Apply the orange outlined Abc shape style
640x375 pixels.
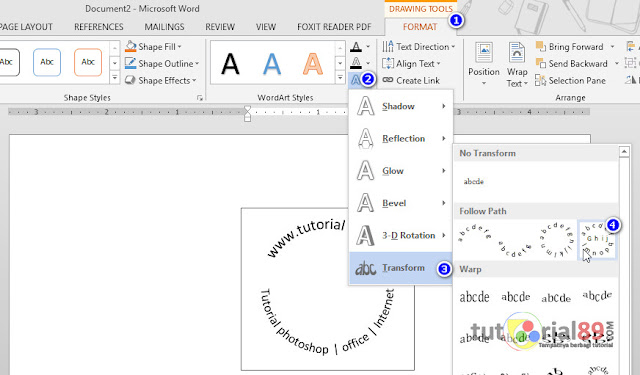(x=88, y=62)
